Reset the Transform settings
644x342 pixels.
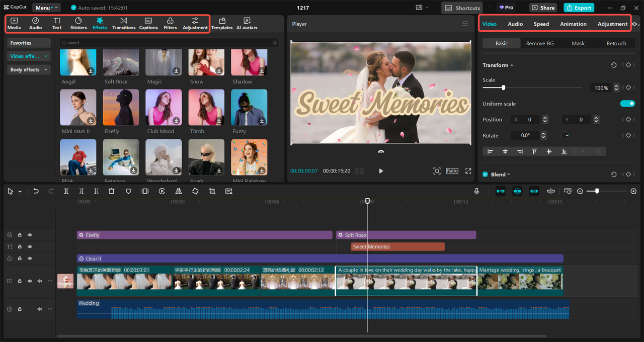tap(614, 65)
